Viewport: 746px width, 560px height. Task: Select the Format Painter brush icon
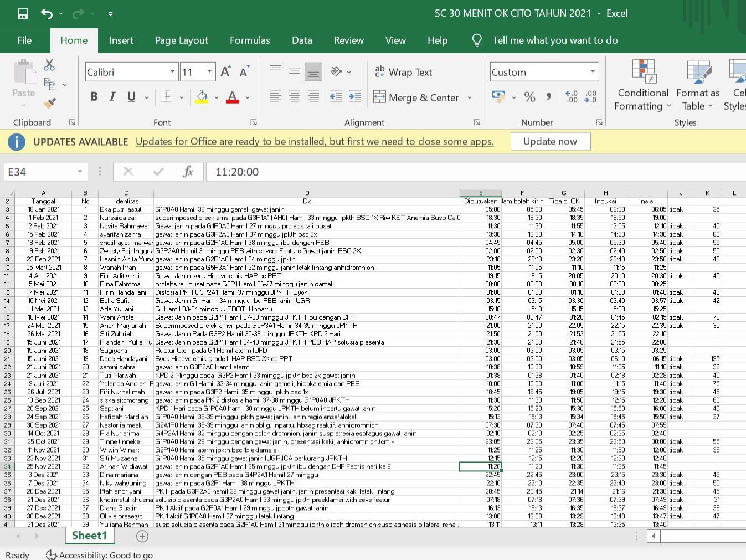(x=49, y=103)
